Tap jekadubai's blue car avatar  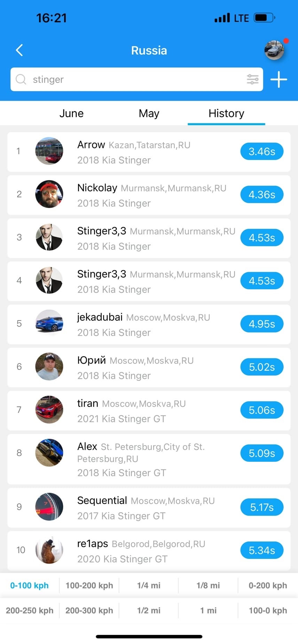pyautogui.click(x=49, y=323)
